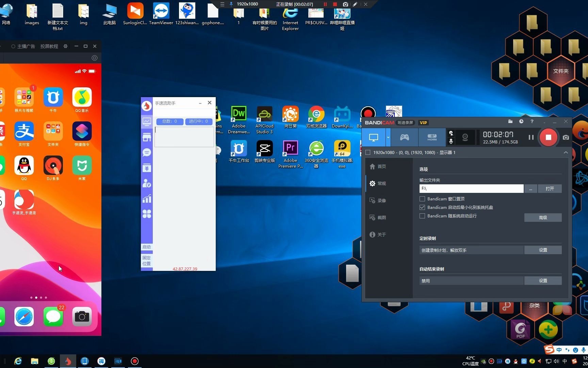The image size is (588, 368).
Task: Click the rectangle area selection icon in Bandicam
Action: point(368,152)
